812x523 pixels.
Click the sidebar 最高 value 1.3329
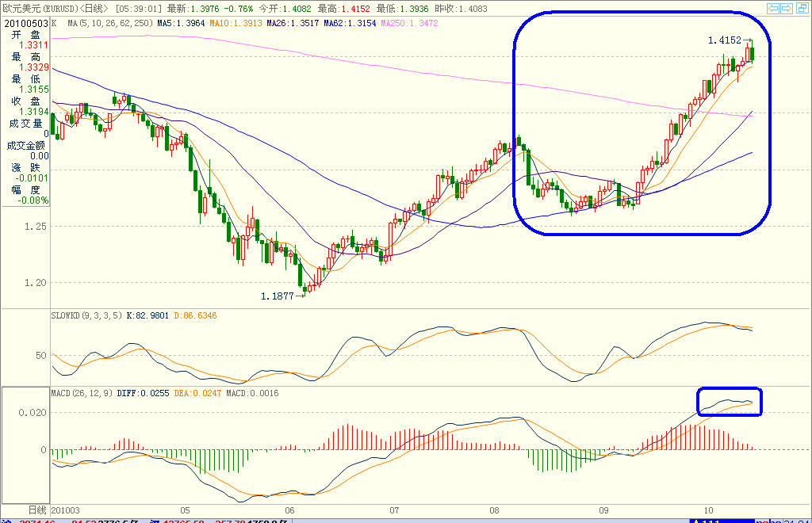pyautogui.click(x=33, y=67)
